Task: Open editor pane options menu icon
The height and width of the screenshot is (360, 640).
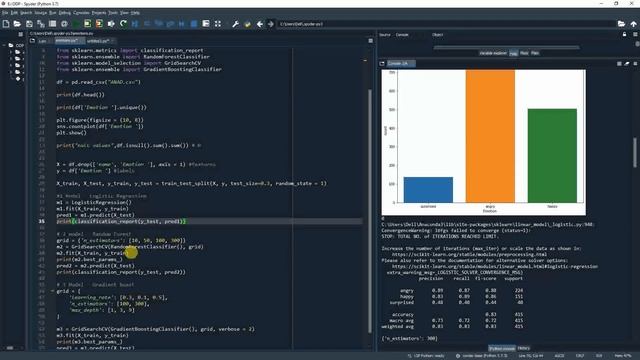Action: (x=370, y=41)
